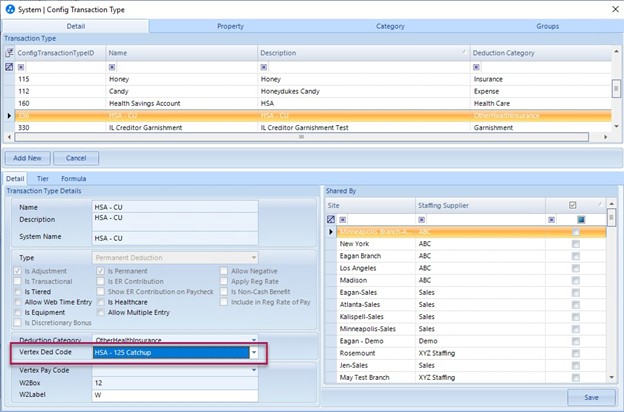Click scroll-right arrow of Transaction Type grid
Viewport: 624px width, 412px height.
605,137
